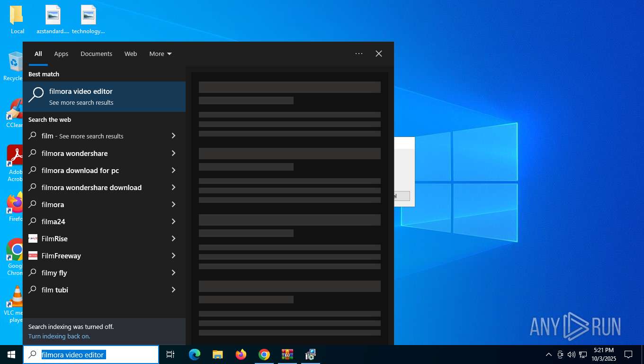Select the 'filmora wondershare' suggestion
This screenshot has height=364, width=644.
95,153
